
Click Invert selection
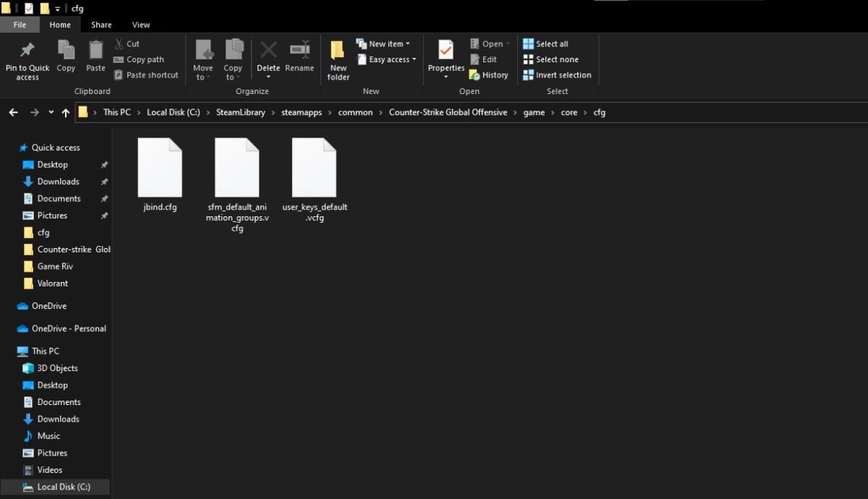click(x=557, y=75)
